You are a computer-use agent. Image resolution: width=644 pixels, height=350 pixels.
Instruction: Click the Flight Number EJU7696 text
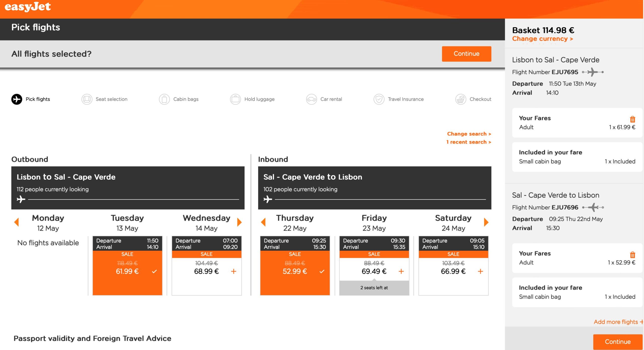pyautogui.click(x=545, y=207)
